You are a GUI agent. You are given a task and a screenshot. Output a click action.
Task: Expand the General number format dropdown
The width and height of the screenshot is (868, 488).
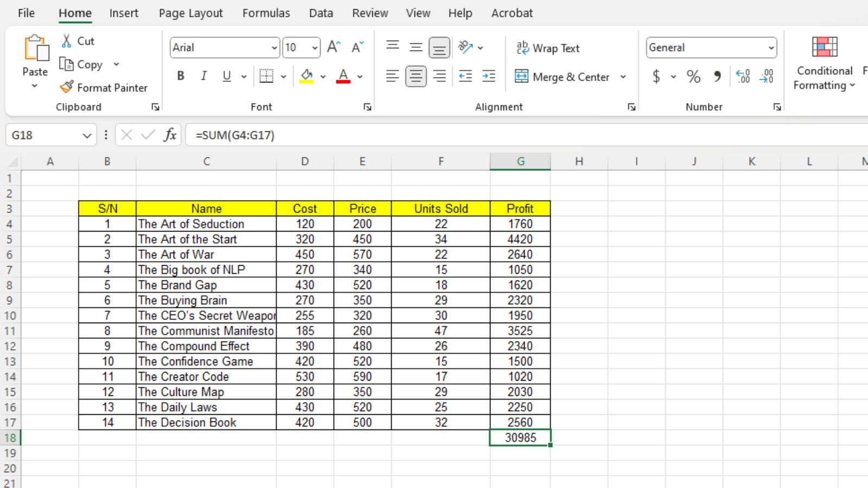tap(771, 48)
